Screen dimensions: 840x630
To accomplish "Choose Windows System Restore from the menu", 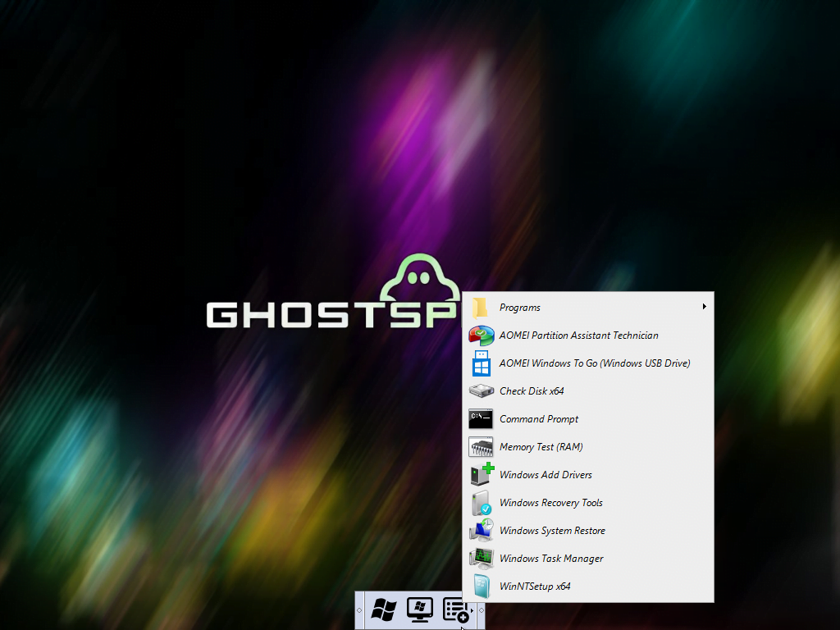I will 552,531.
